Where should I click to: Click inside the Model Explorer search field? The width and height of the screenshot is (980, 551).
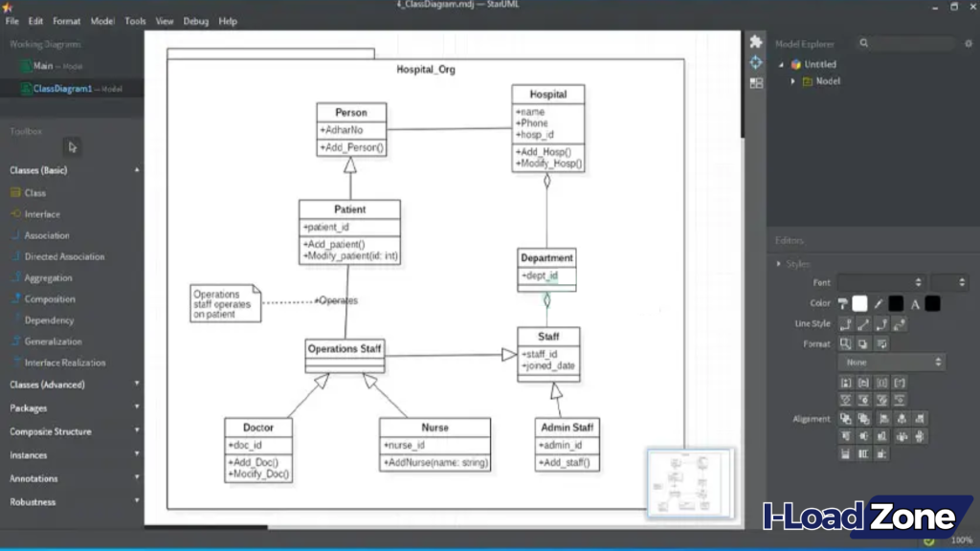909,43
